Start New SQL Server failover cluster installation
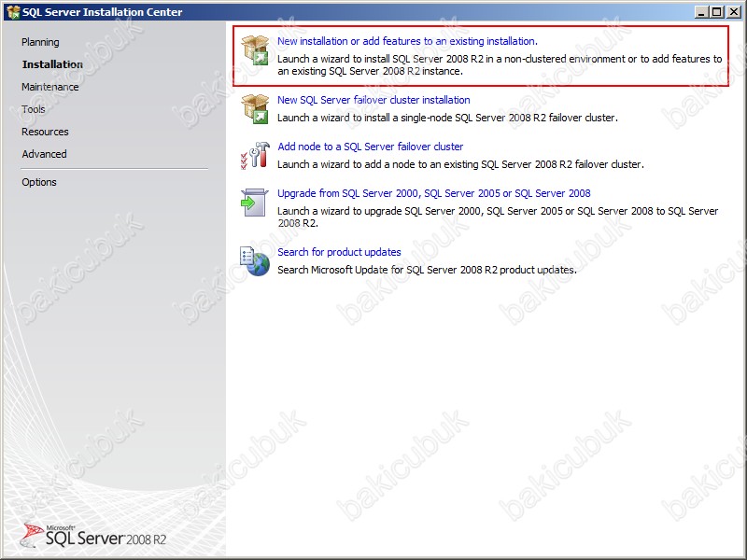Viewport: 747px width, 560px height. [x=373, y=100]
